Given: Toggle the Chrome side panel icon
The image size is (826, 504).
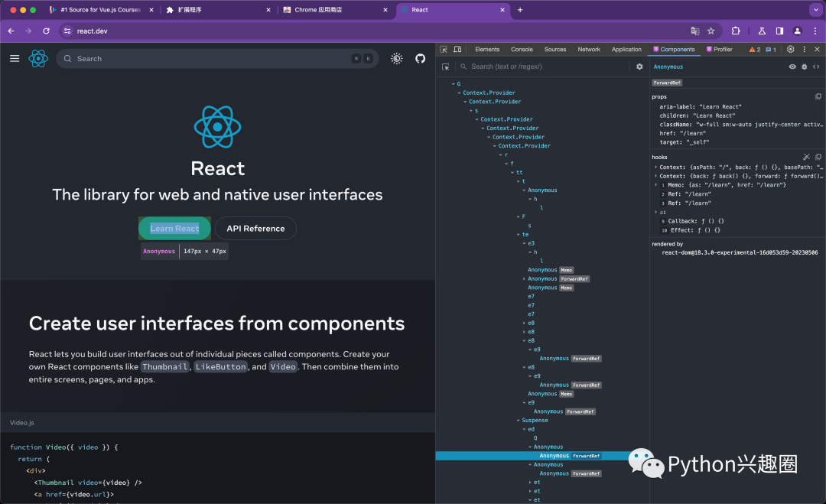Looking at the screenshot, I should pyautogui.click(x=779, y=31).
